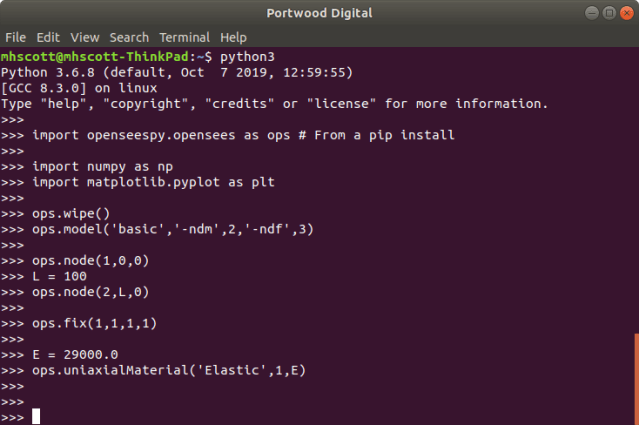Viewport: 639px width, 425px height.
Task: Open the Help menu
Action: (x=233, y=37)
